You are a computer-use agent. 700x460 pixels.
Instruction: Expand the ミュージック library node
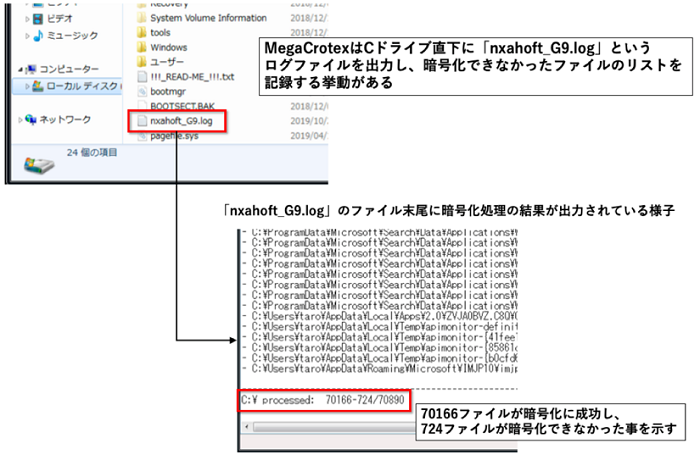click(x=29, y=36)
